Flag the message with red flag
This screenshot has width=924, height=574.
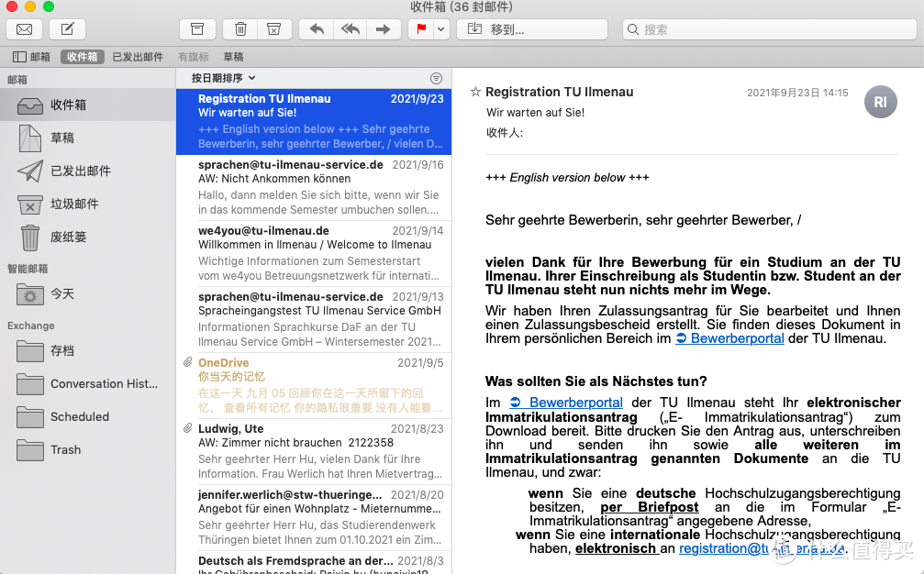(x=421, y=28)
